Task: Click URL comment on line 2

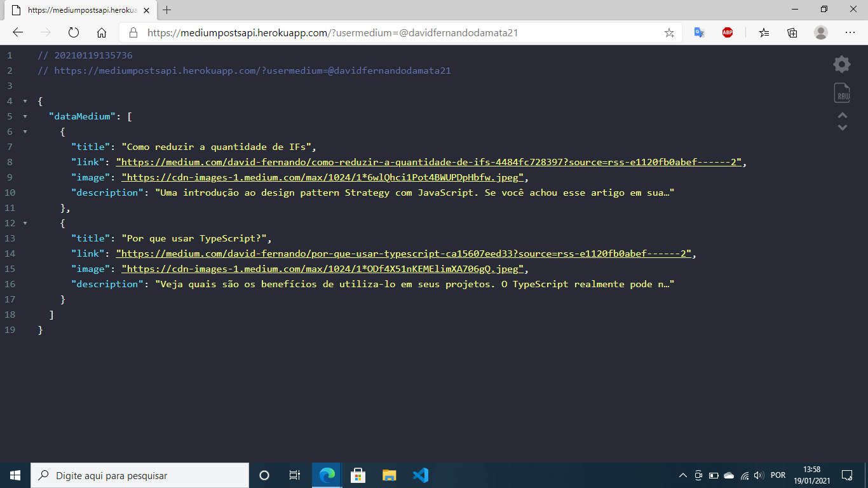Action: (x=244, y=71)
